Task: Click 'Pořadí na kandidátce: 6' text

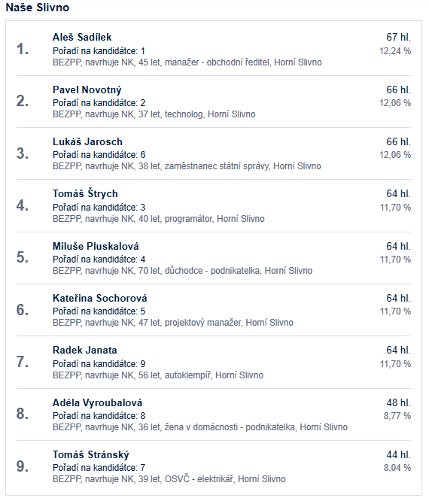Action: [x=99, y=155]
